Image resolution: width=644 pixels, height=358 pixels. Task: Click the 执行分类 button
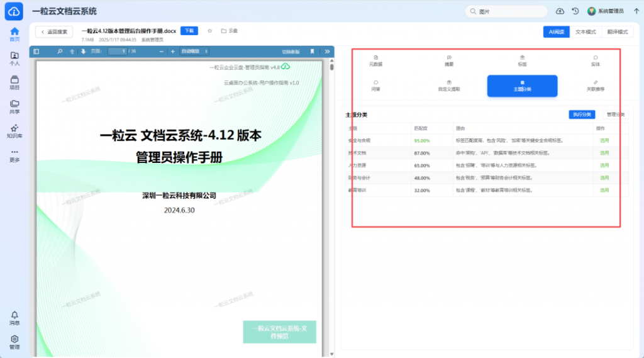point(581,115)
